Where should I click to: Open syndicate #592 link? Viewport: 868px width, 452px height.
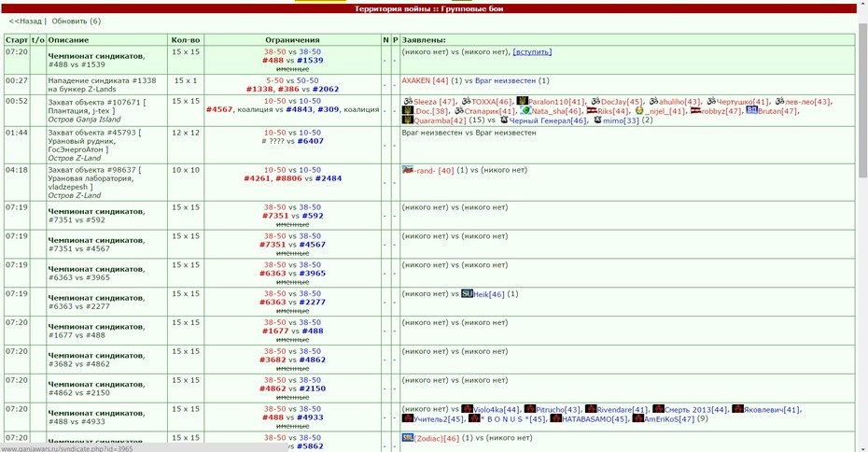pyautogui.click(x=313, y=216)
